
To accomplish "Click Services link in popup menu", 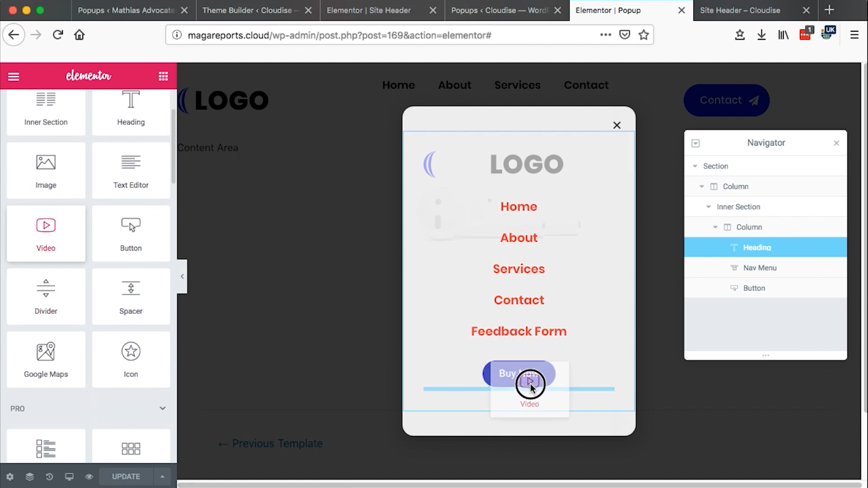I will (519, 269).
